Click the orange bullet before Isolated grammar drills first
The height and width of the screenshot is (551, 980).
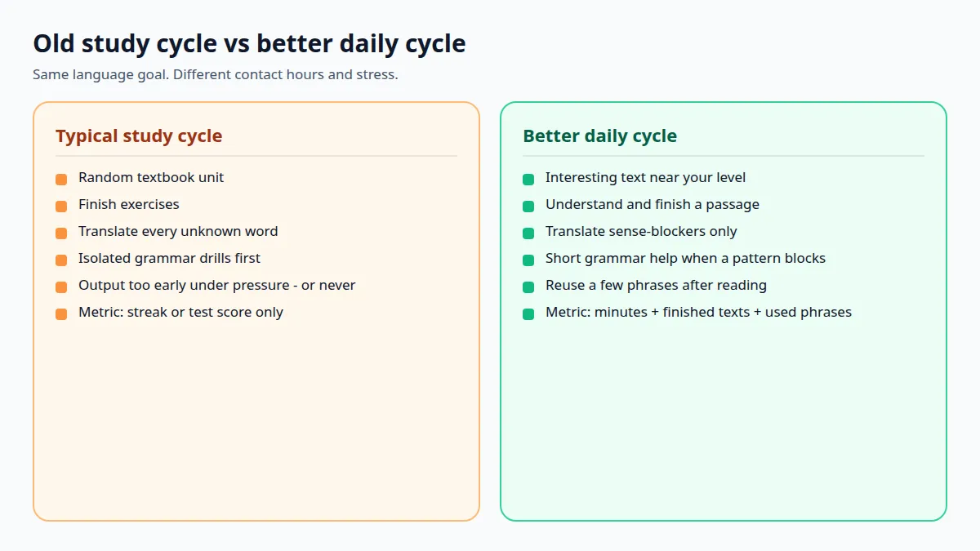[x=61, y=260]
